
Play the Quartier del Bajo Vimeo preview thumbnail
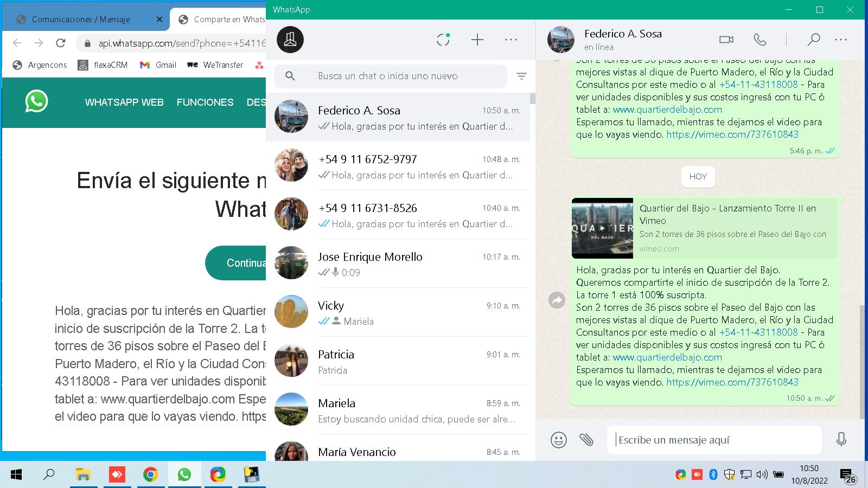602,228
